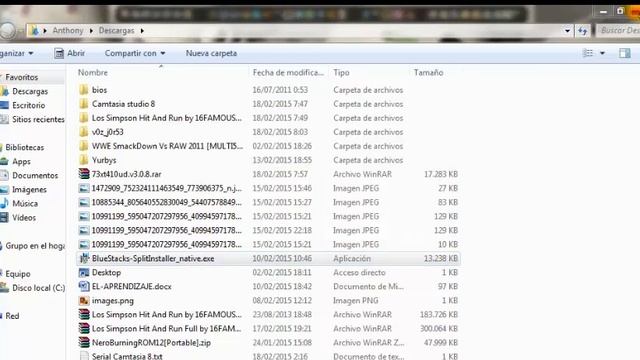Select Equipo in the sidebar
640x360 pixels.
click(x=18, y=274)
